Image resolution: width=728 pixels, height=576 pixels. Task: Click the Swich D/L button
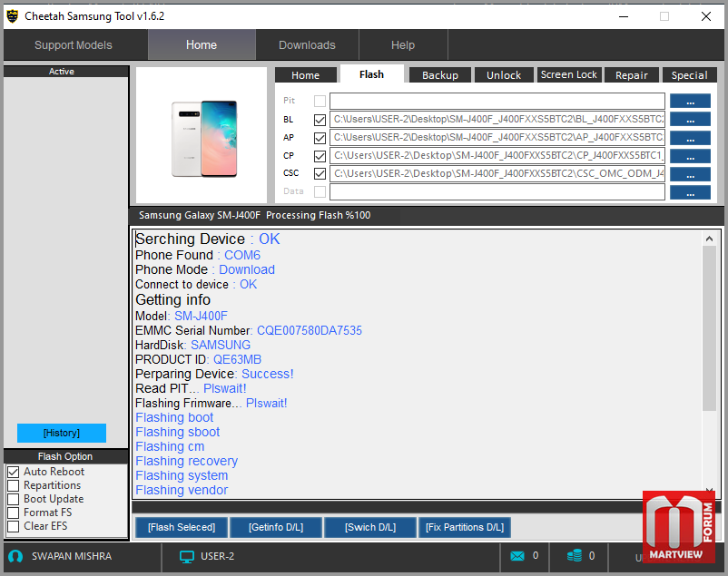click(x=370, y=527)
